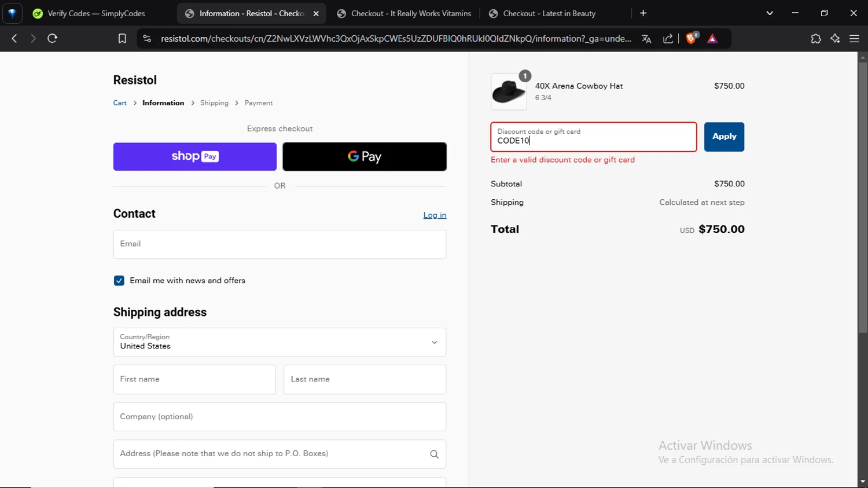The image size is (868, 488).
Task: Click pinned tab with blue shield icon
Action: [x=12, y=13]
